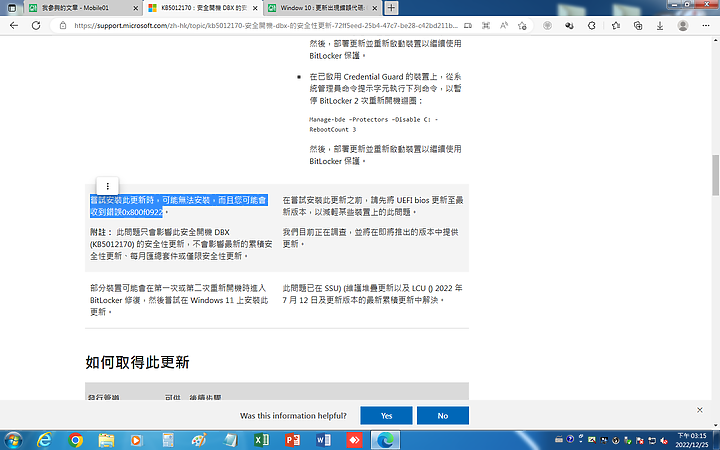Answer Yes to helpful feedback
This screenshot has height=450, width=720.
pyautogui.click(x=386, y=416)
